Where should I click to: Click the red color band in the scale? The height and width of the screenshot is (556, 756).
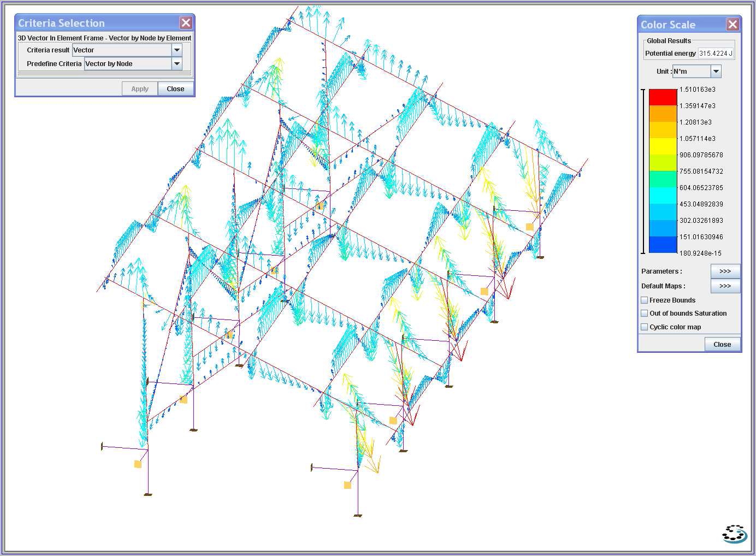(663, 97)
